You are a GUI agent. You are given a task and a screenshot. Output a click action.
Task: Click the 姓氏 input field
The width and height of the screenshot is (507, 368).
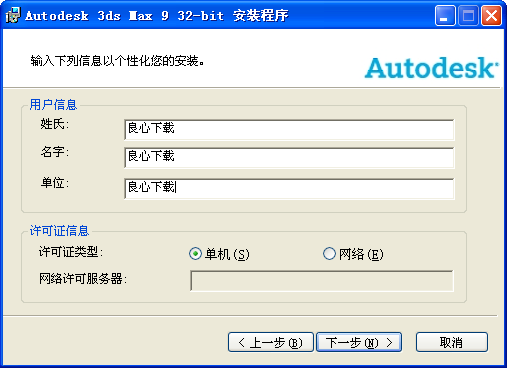click(289, 129)
